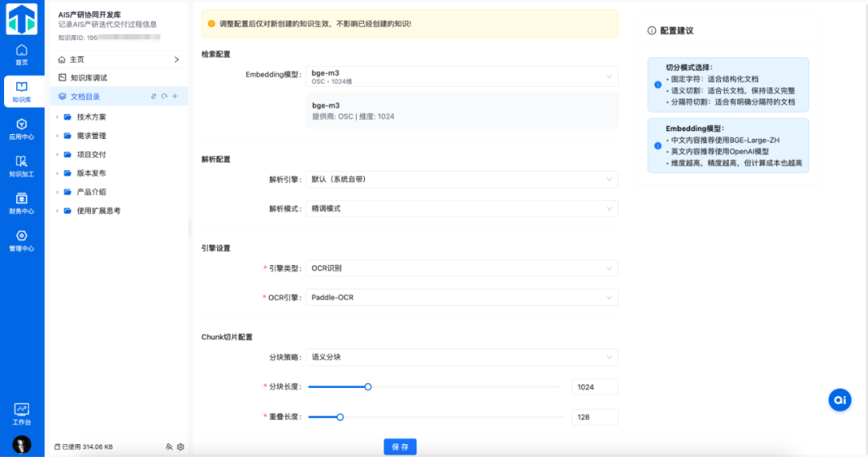868x457 pixels.
Task: Click the 保存 button
Action: [x=400, y=447]
